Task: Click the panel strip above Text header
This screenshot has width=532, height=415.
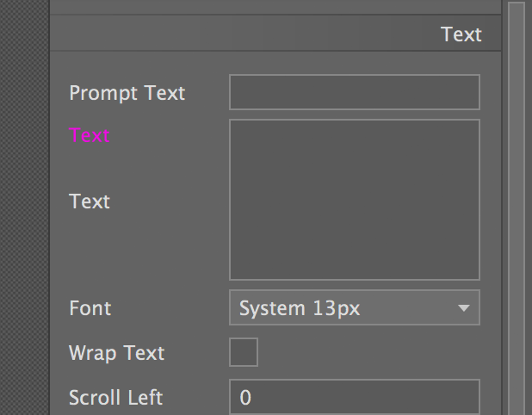Action: coord(275,7)
